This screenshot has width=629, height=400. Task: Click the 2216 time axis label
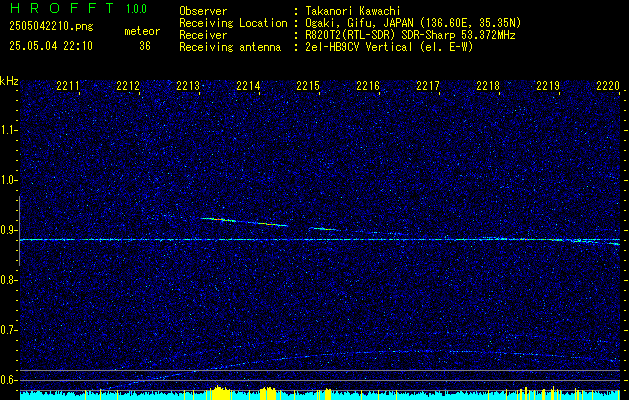click(x=368, y=86)
